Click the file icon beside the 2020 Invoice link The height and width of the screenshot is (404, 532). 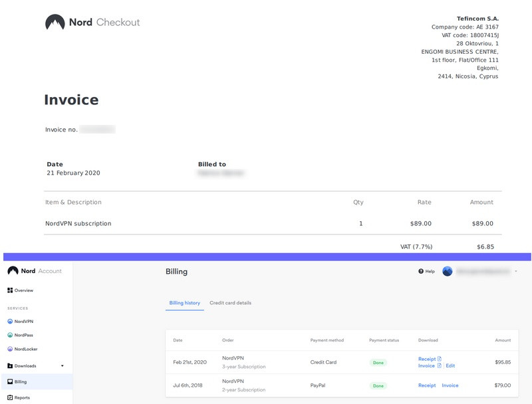pyautogui.click(x=440, y=365)
